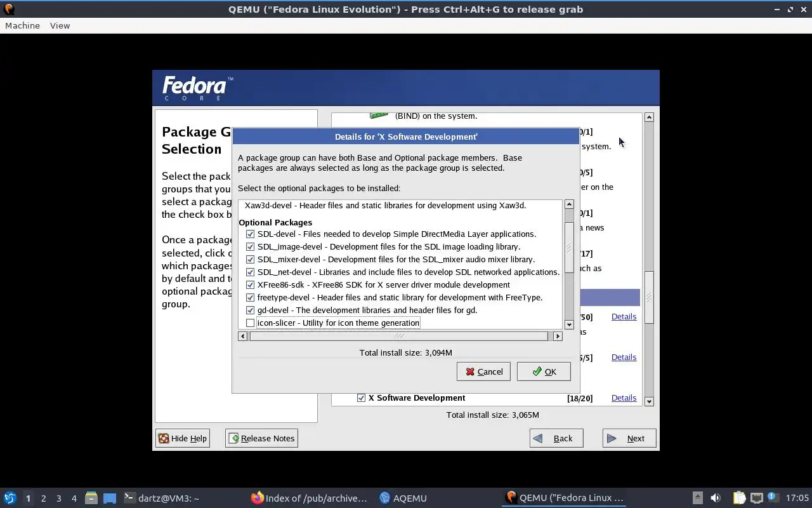Click the left arrow icon on Back
Image resolution: width=812 pixels, height=508 pixels.
(x=538, y=438)
